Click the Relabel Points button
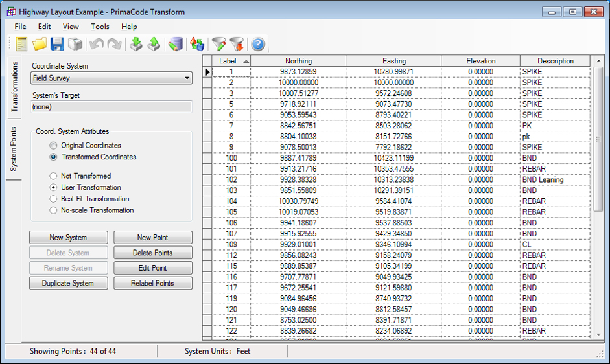 coord(153,283)
